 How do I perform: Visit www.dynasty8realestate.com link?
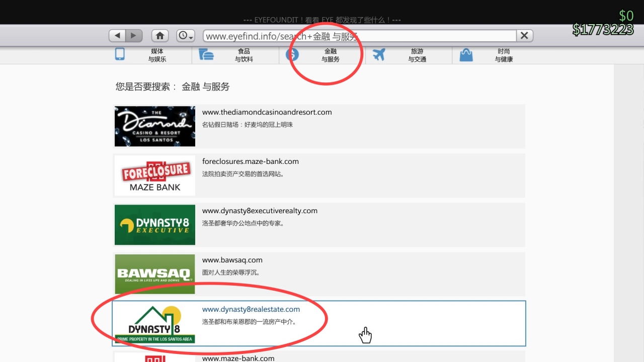point(251,309)
